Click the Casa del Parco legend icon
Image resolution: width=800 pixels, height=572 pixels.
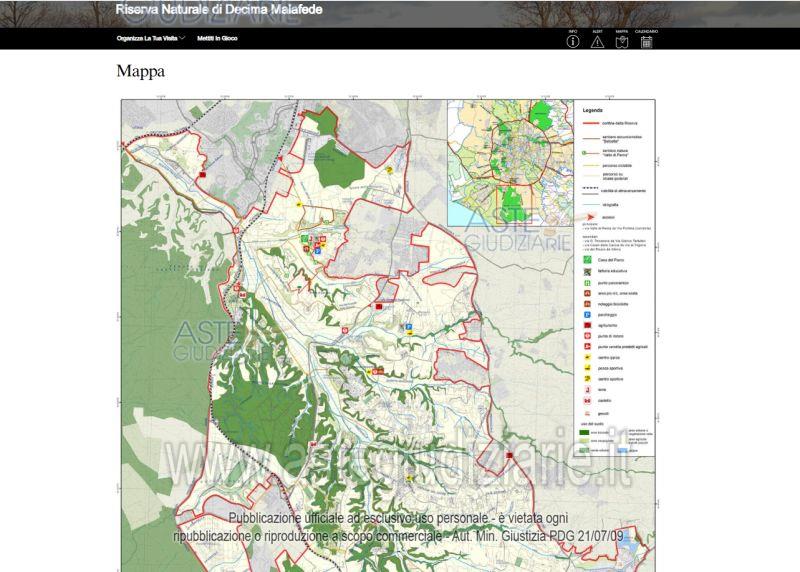click(587, 259)
